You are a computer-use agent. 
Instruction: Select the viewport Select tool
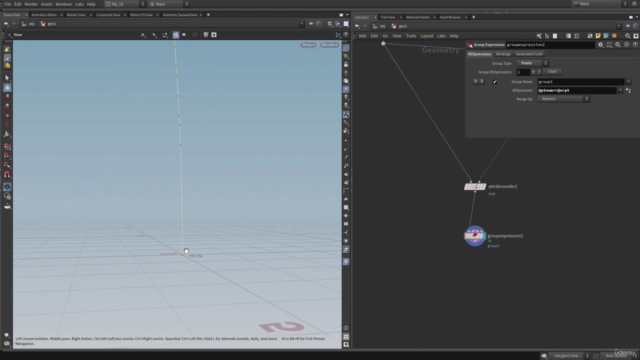7,78
